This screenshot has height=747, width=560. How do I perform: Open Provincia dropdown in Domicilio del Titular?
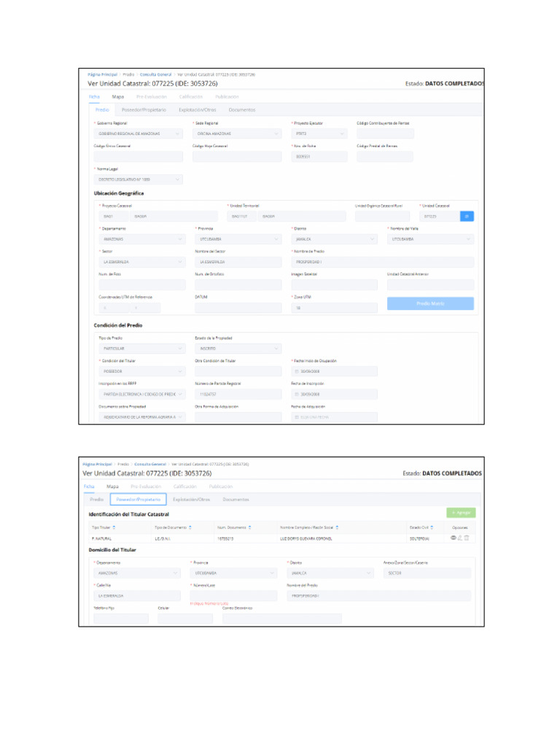[233, 573]
